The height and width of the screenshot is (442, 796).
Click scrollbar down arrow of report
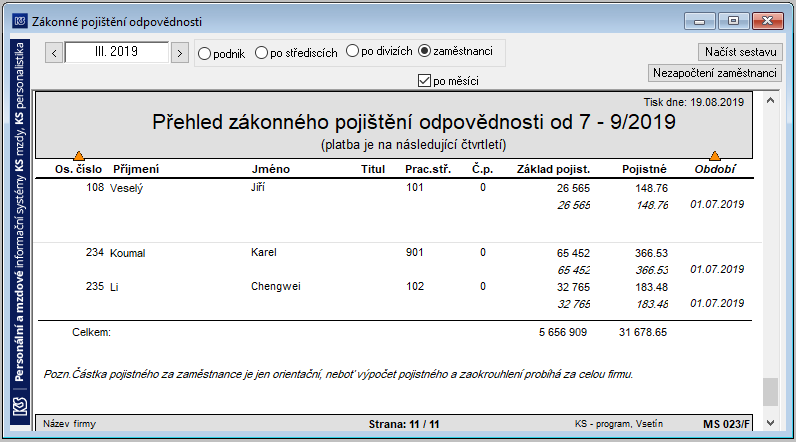[x=770, y=423]
